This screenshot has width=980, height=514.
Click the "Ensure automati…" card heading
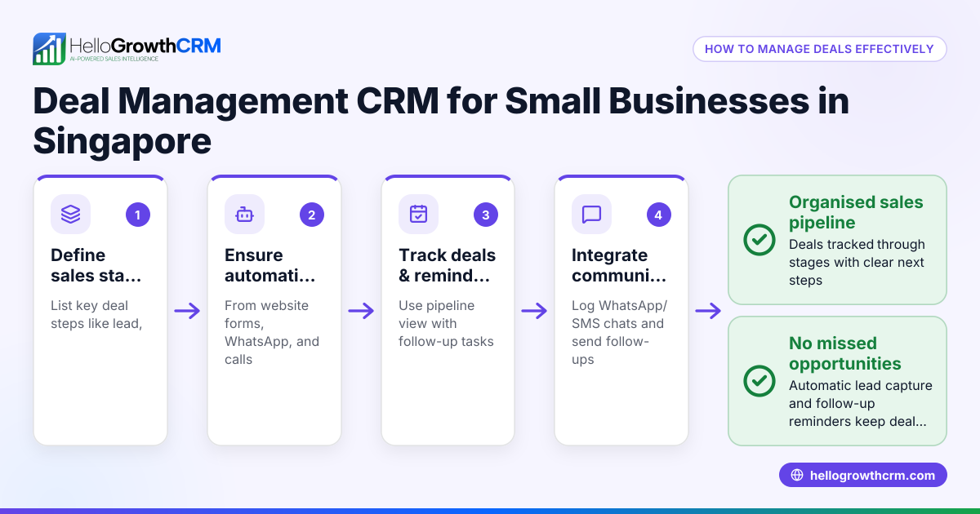pyautogui.click(x=269, y=265)
